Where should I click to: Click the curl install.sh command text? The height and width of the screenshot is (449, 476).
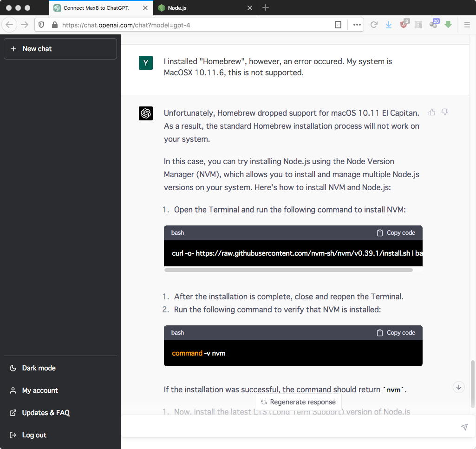pos(297,253)
